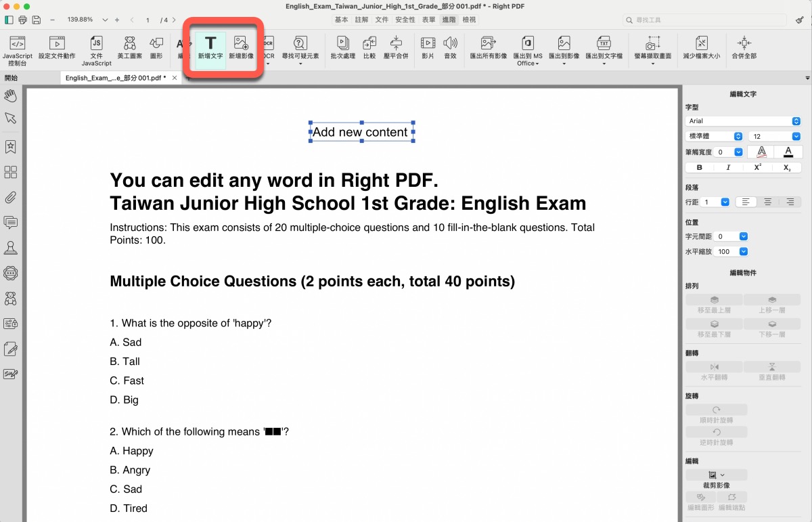812x522 pixels.
Task: Switch to the 文件 tab
Action: tap(382, 20)
